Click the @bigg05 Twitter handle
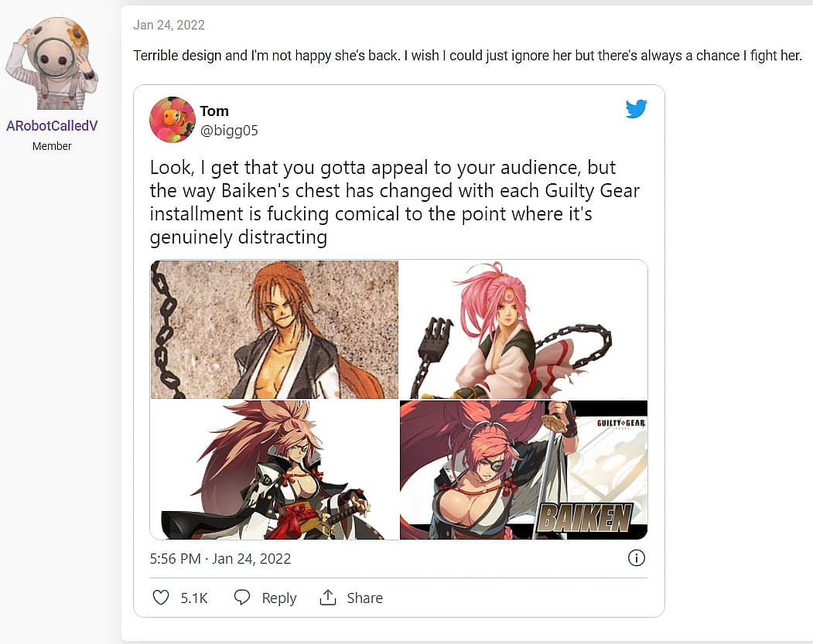Viewport: 813px width, 644px height. coord(229,131)
